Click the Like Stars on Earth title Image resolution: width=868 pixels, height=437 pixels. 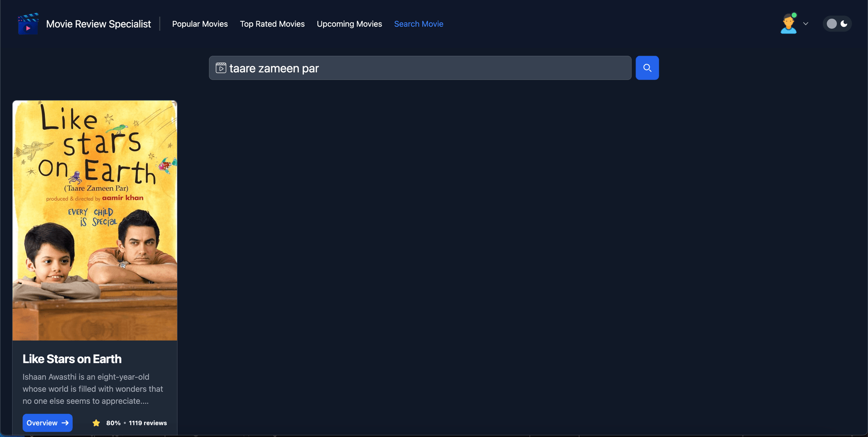[x=72, y=359]
